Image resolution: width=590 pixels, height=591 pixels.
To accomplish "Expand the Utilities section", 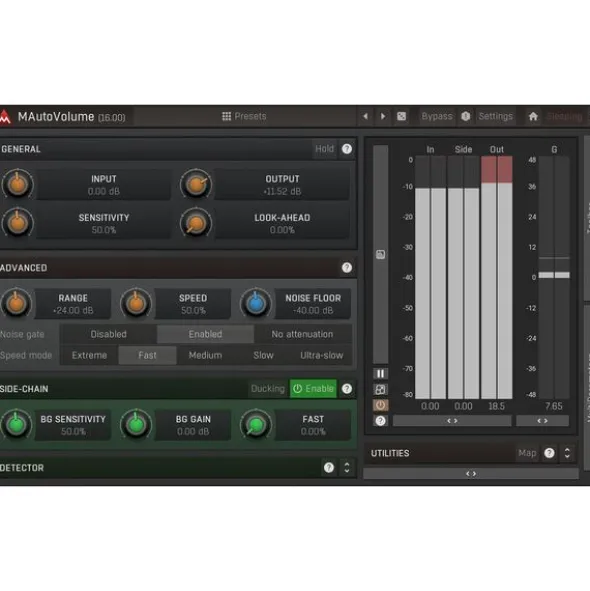I will (567, 453).
